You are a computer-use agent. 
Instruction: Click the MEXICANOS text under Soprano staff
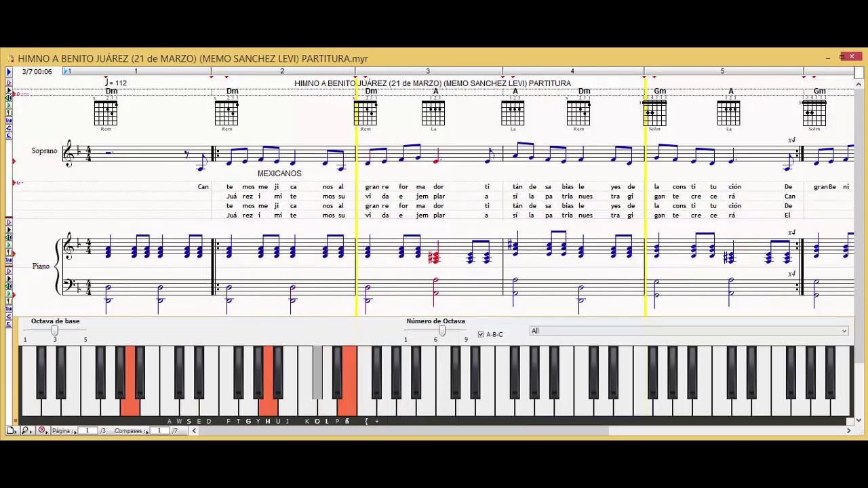coord(279,174)
